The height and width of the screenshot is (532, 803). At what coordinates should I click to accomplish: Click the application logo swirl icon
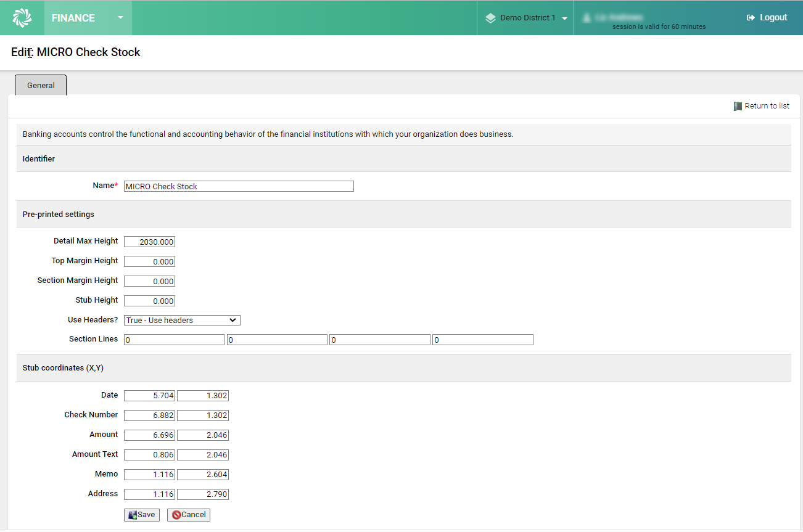[22, 17]
